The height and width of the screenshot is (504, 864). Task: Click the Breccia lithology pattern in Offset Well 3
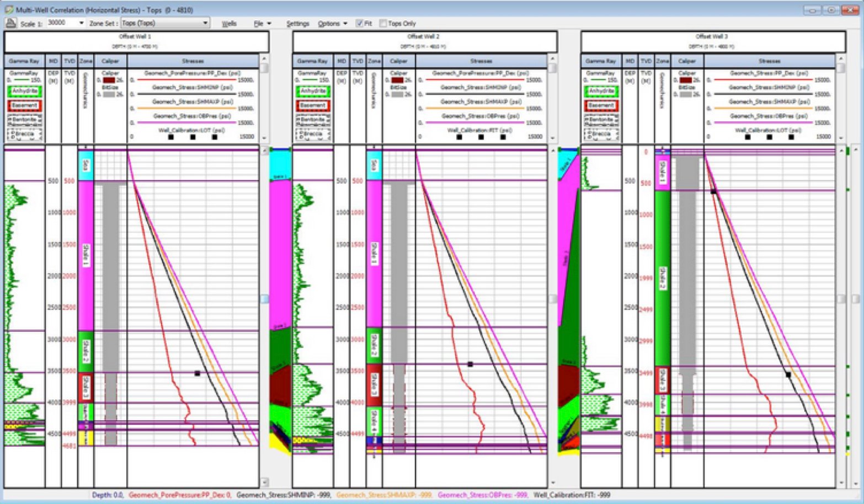601,134
